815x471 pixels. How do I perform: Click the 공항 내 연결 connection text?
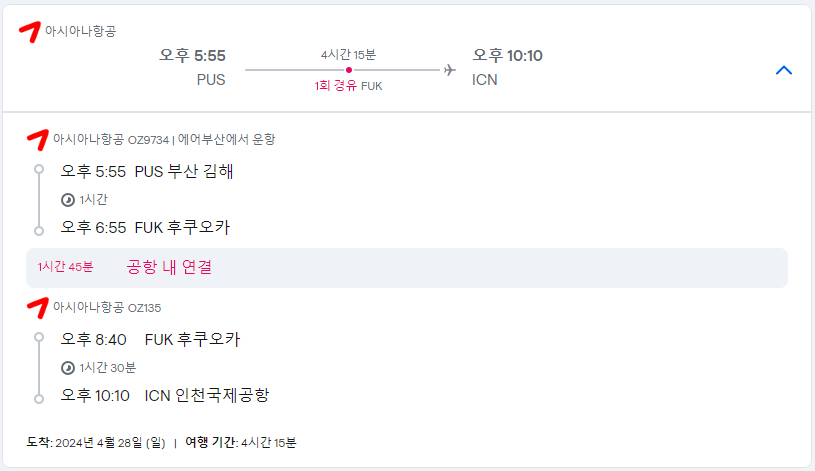(x=169, y=267)
